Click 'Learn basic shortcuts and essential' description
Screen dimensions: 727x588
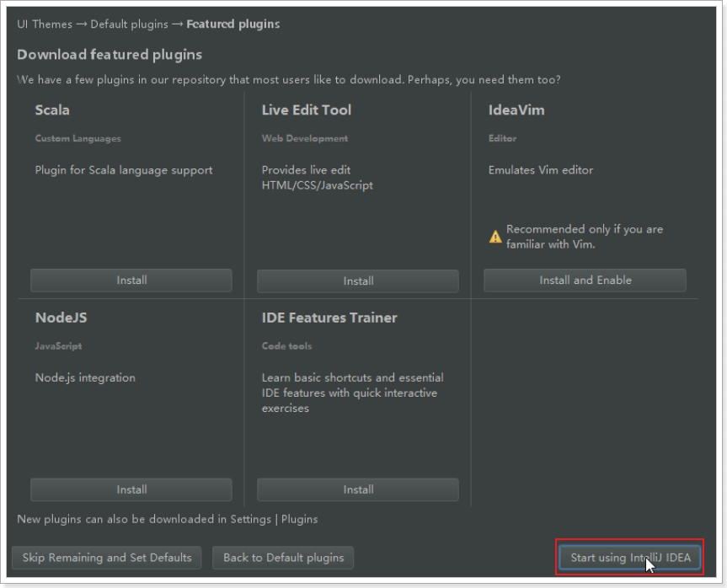(x=352, y=393)
